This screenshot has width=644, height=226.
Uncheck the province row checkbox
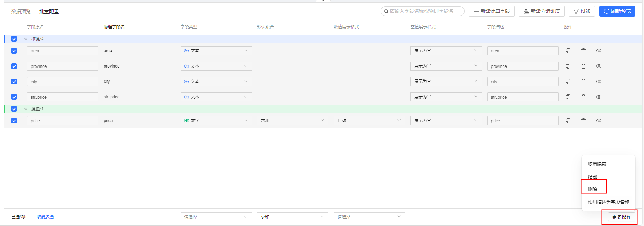coord(14,66)
